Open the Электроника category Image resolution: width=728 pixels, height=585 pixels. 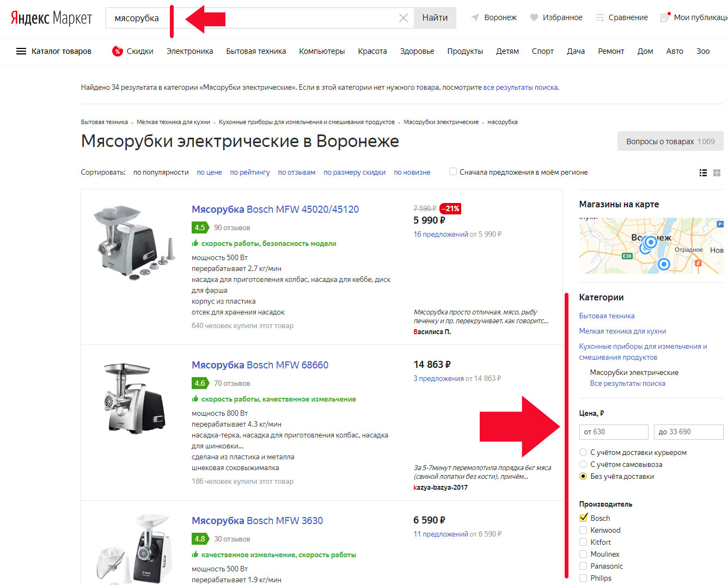pos(189,51)
